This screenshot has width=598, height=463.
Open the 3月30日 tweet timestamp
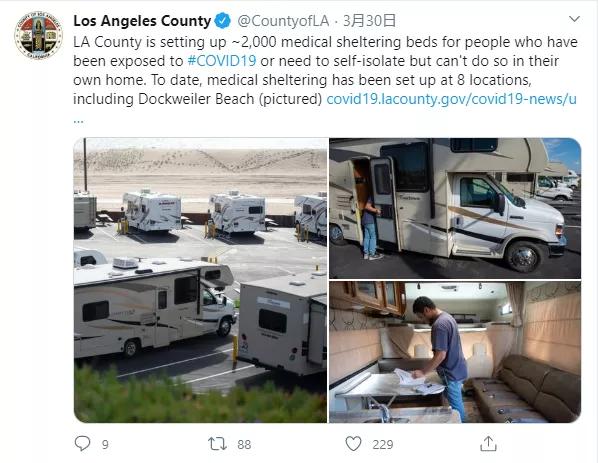(x=369, y=21)
